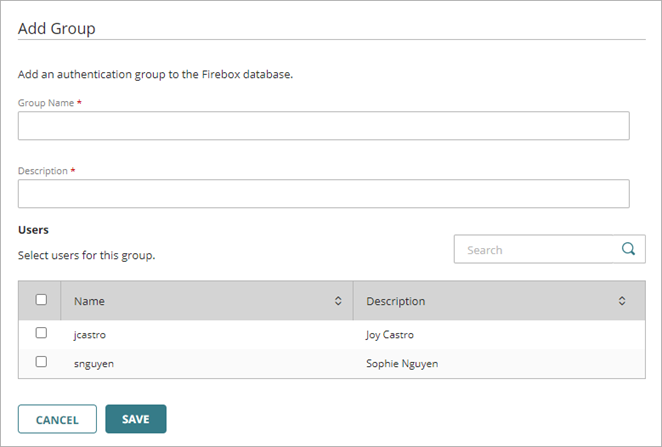Click the Sophie Nguyen description cell
Image resolution: width=662 pixels, height=447 pixels.
[402, 363]
